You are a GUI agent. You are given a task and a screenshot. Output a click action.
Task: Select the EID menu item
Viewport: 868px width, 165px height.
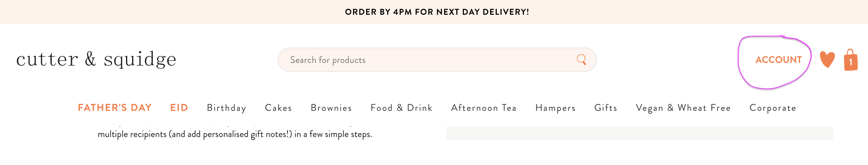179,107
